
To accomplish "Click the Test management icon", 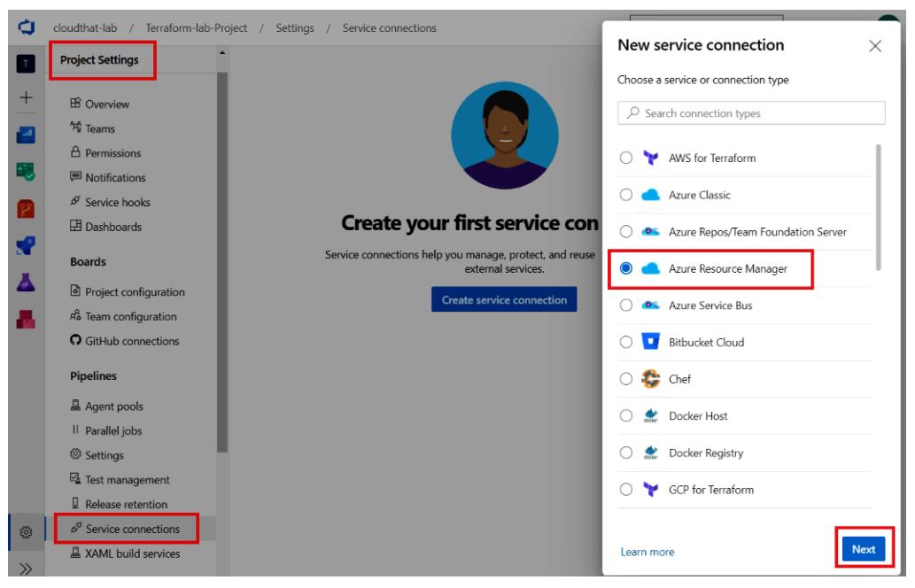I will point(75,478).
